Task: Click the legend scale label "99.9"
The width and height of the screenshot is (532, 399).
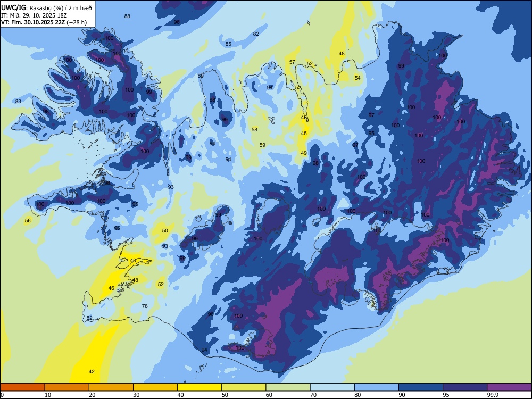Action: click(x=493, y=395)
